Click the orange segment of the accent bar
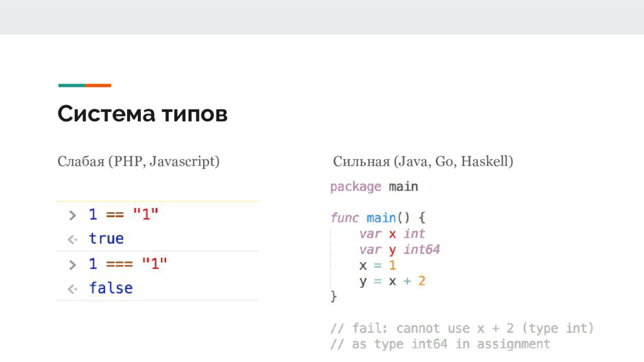This screenshot has height=362, width=644. [x=98, y=85]
